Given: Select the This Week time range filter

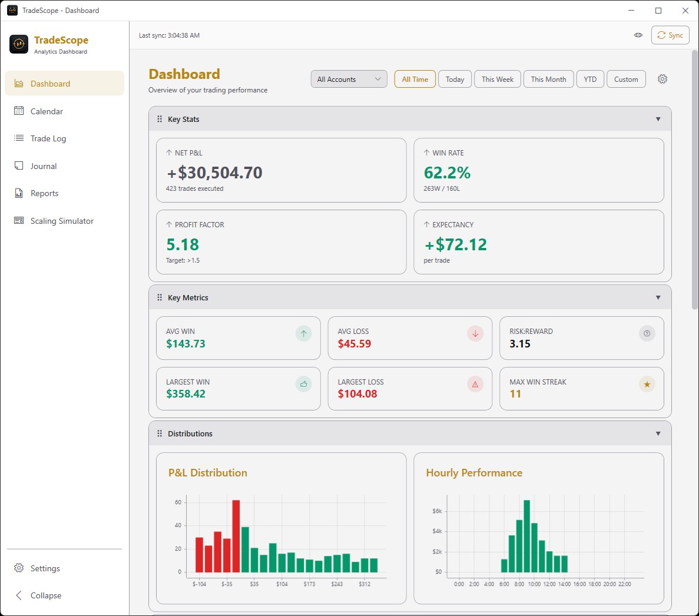Looking at the screenshot, I should pyautogui.click(x=497, y=80).
